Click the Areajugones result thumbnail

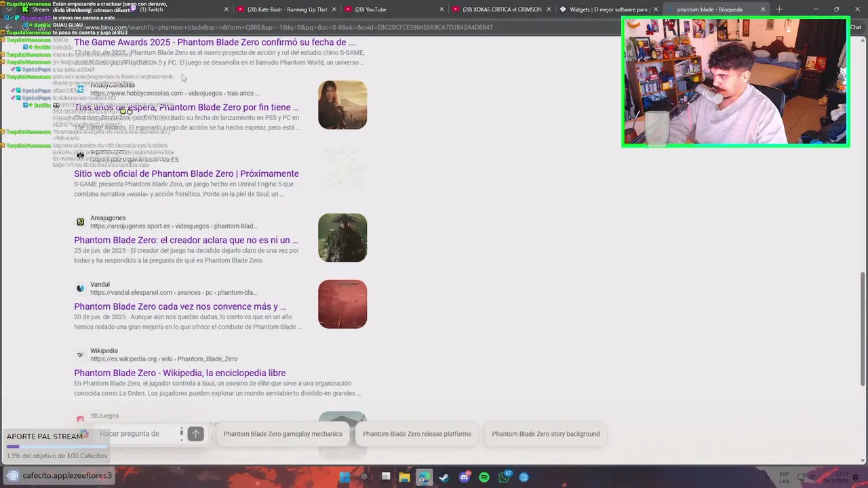[342, 238]
